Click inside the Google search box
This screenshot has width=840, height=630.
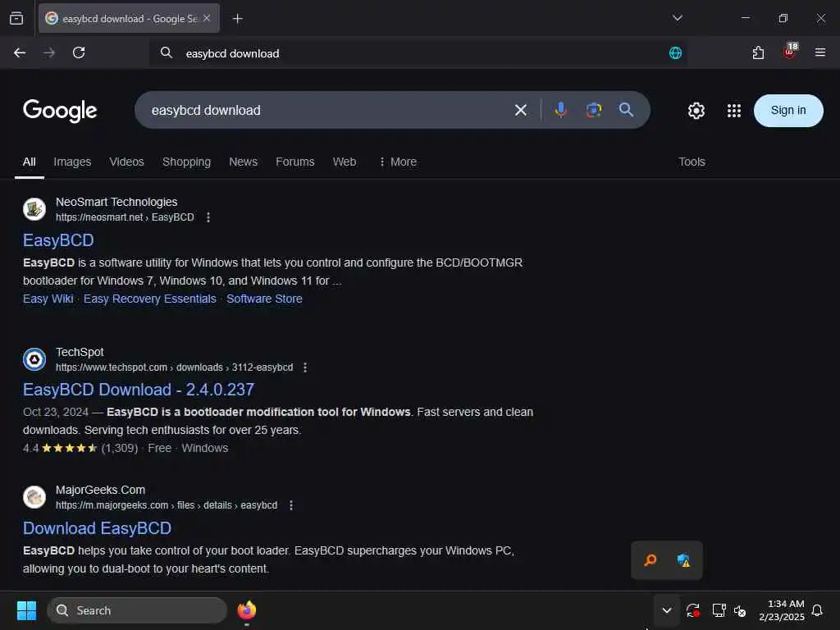[x=326, y=111]
